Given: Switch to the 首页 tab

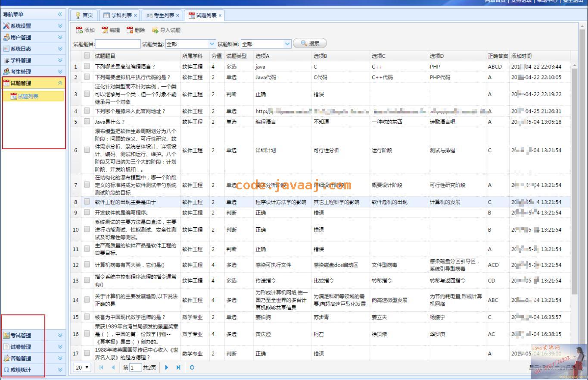Looking at the screenshot, I should coord(84,16).
